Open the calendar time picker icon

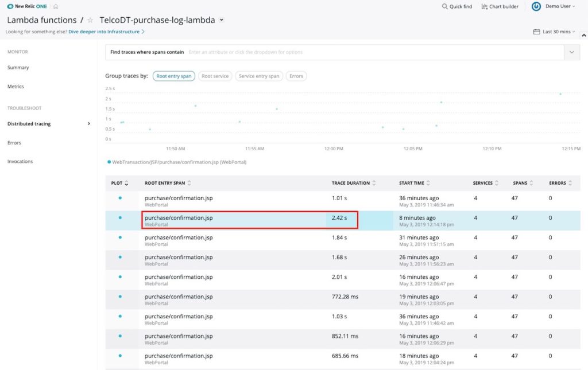[537, 32]
